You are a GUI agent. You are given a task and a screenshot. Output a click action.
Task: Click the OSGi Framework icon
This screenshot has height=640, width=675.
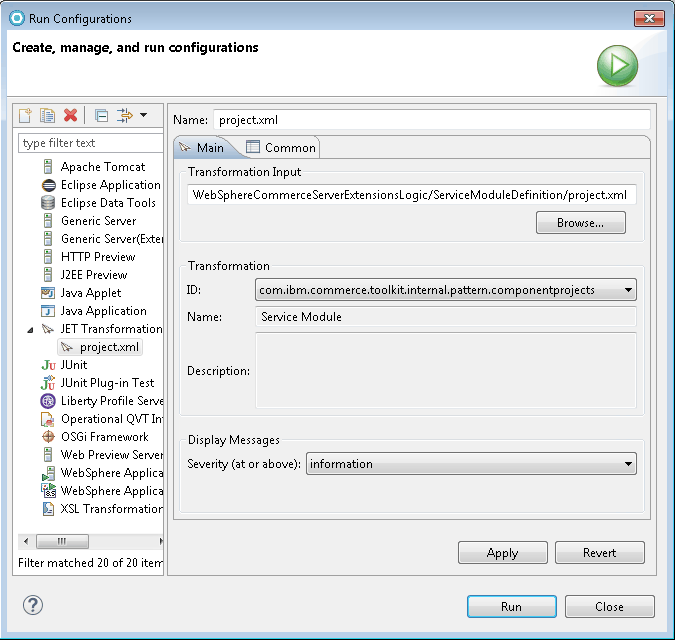coord(48,437)
